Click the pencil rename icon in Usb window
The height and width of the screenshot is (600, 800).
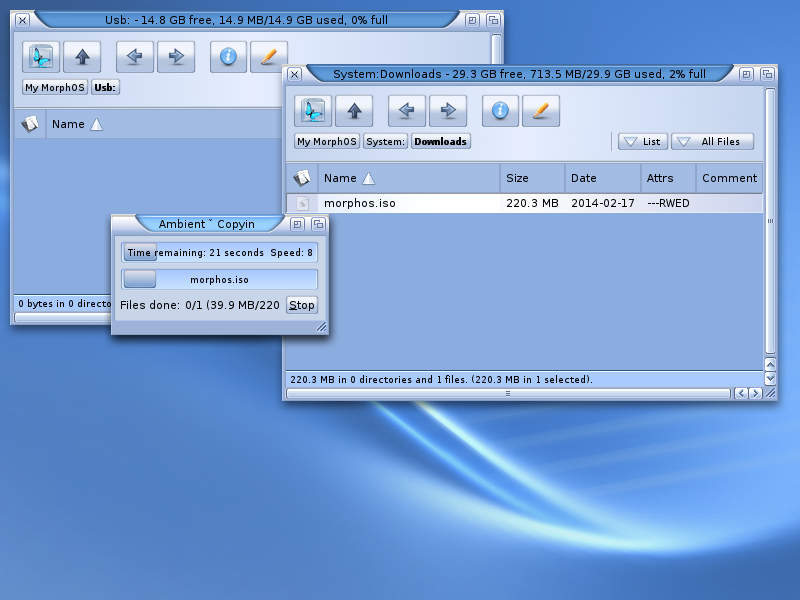[x=269, y=57]
